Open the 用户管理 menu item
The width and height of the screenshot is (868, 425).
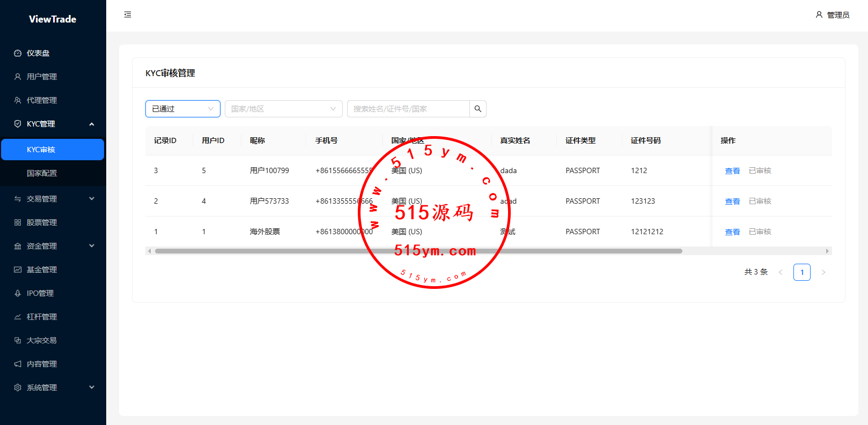(53, 77)
